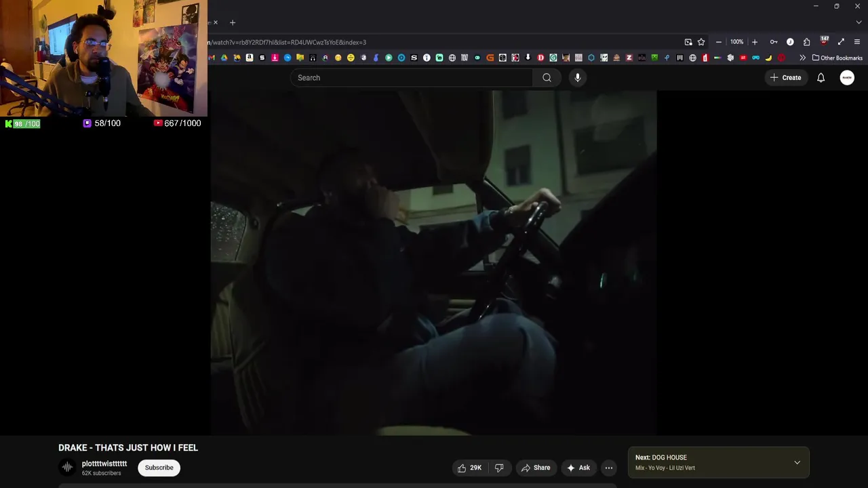Screen dimensions: 868x488
Task: Open the pink download arrow bookmark
Action: 275,58
